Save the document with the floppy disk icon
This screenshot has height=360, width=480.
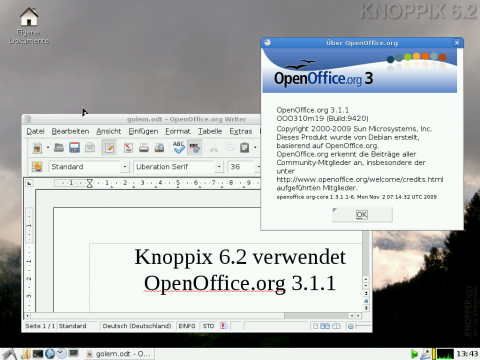pyautogui.click(x=74, y=147)
